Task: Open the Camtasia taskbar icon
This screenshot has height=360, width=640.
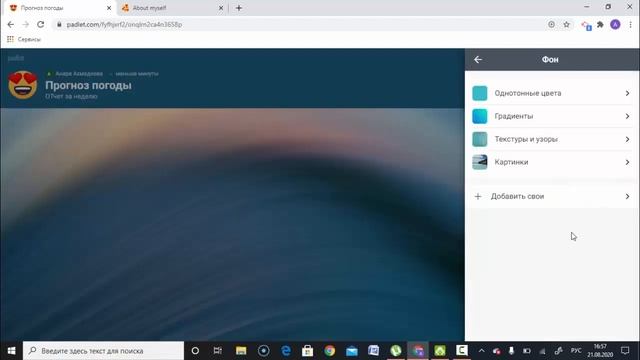Action: point(462,351)
